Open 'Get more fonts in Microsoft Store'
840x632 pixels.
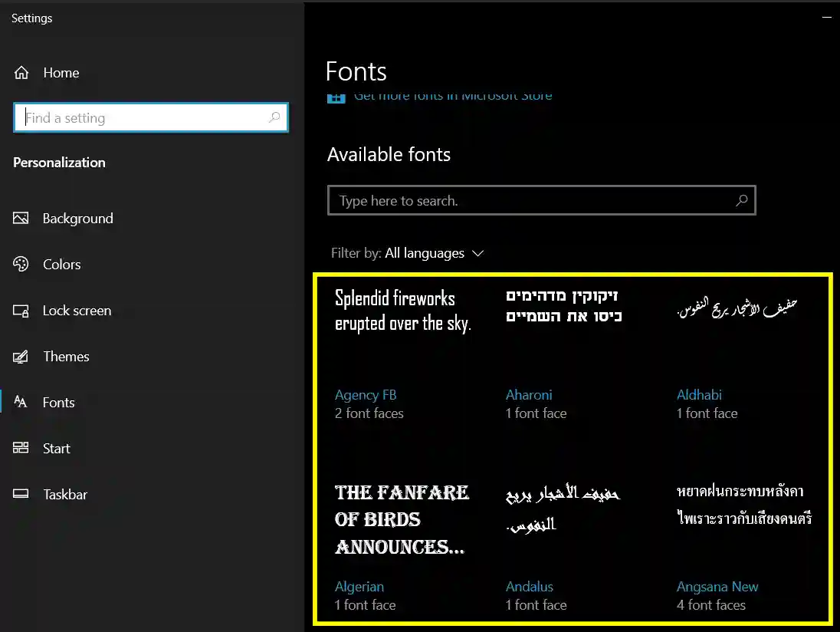452,95
